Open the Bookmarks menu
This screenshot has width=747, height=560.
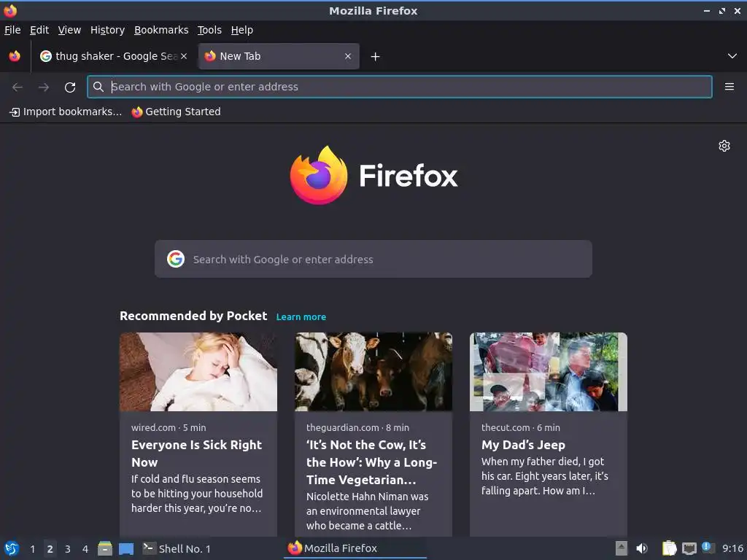coord(161,30)
